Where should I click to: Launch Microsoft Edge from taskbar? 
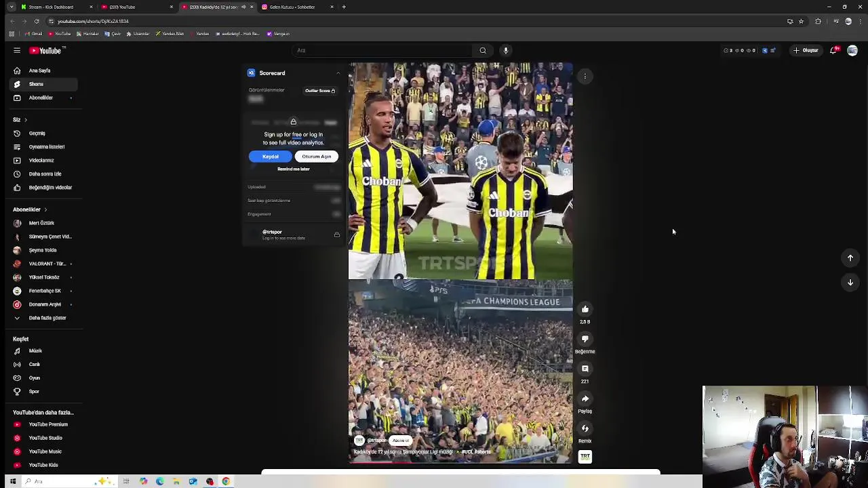[159, 481]
